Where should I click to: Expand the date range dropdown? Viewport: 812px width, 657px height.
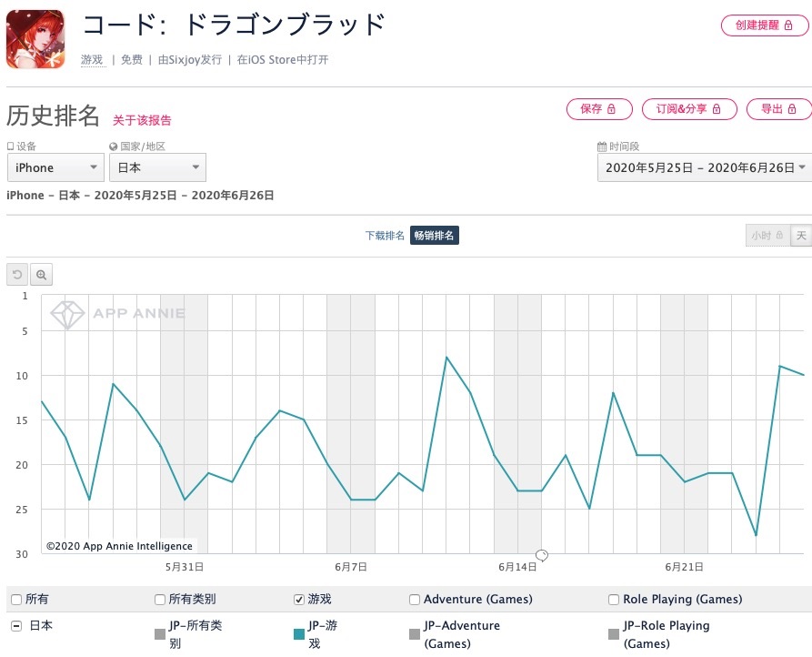coord(704,167)
